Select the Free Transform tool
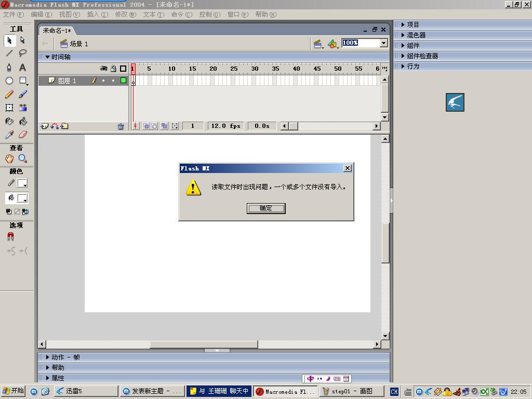Screen dimensions: 532x399 pyautogui.click(x=9, y=108)
